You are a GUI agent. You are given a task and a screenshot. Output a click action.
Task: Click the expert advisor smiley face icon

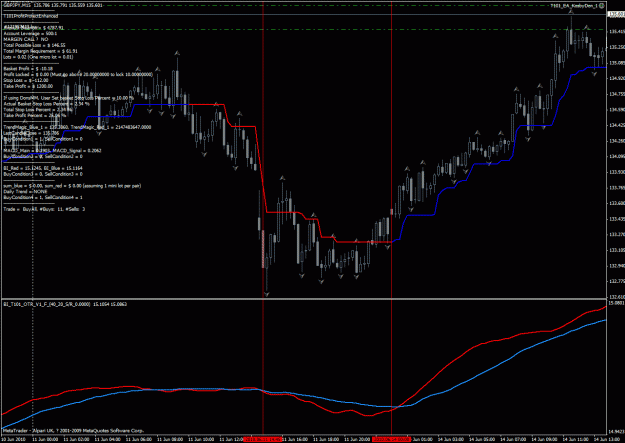601,6
